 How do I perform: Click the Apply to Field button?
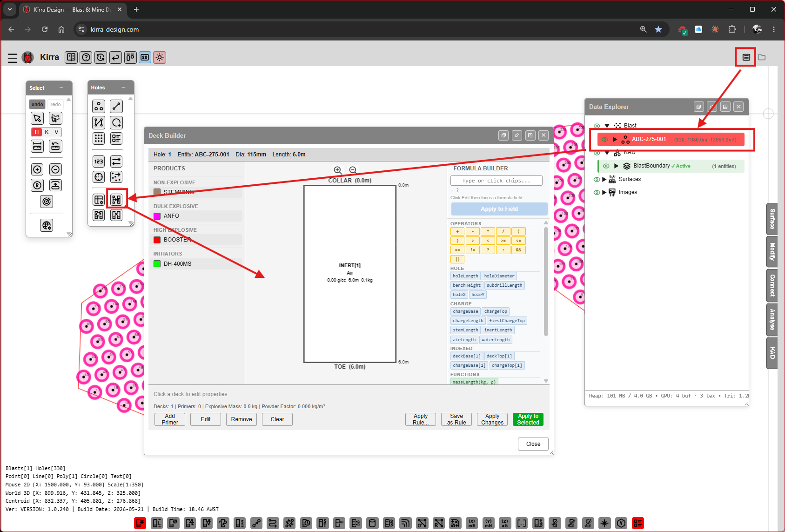tap(499, 209)
